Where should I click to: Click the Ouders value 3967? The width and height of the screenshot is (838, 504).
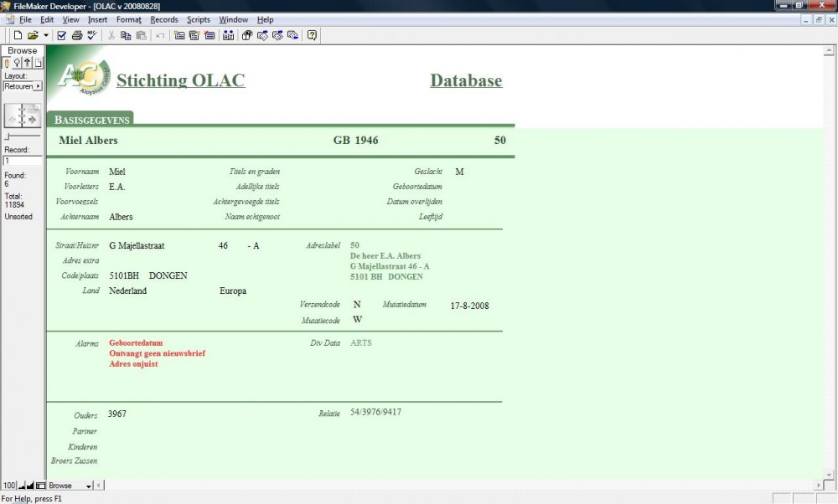click(117, 414)
